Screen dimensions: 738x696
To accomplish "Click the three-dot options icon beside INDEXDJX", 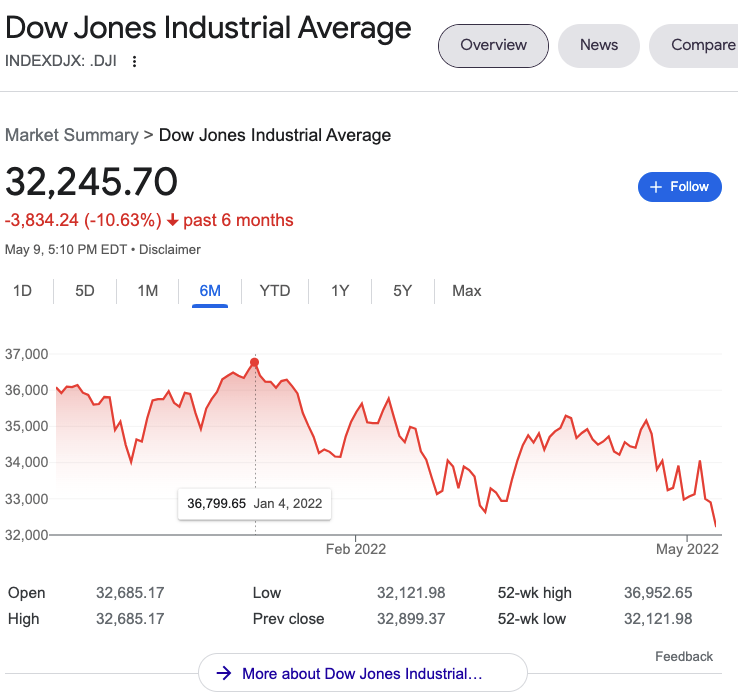I will pos(135,61).
